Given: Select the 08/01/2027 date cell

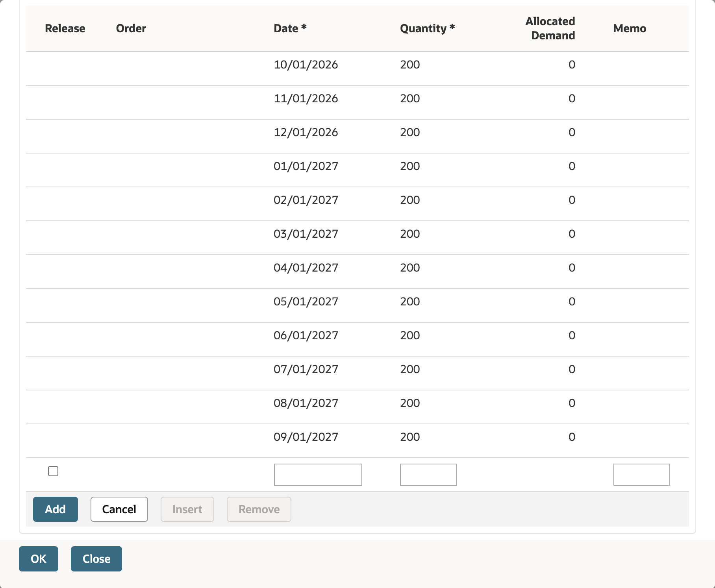Looking at the screenshot, I should pyautogui.click(x=306, y=403).
